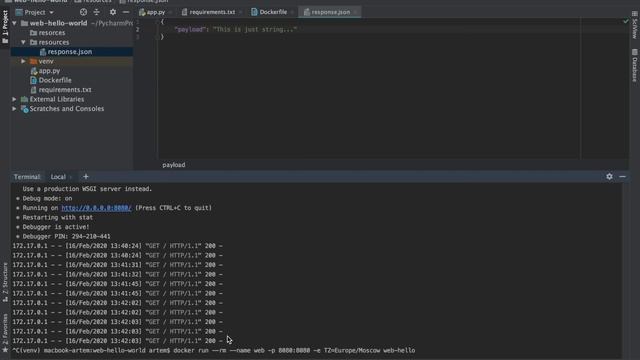Click the response.json file icon in tree
The width and height of the screenshot is (640, 360).
tap(43, 52)
